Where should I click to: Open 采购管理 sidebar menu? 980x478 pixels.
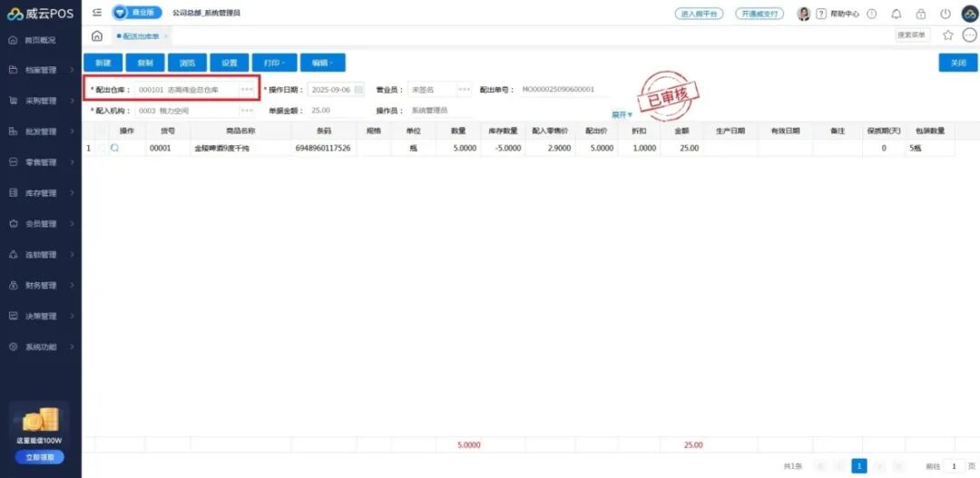(x=41, y=101)
